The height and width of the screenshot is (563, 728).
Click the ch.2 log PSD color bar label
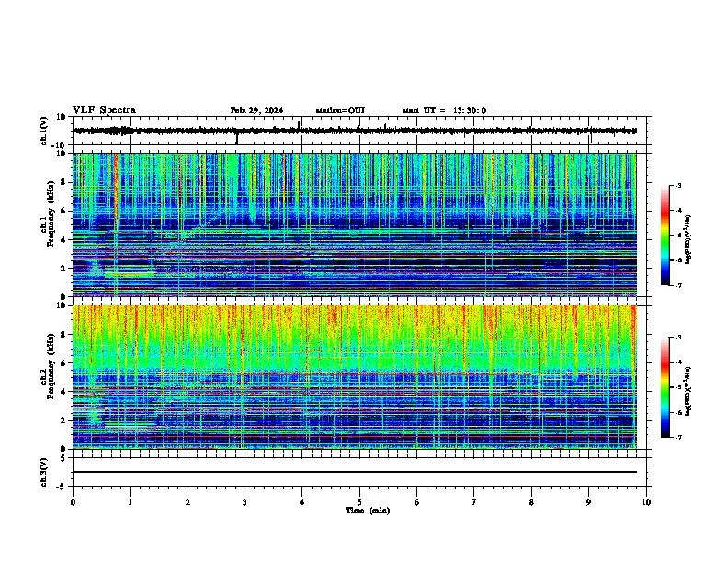688,391
